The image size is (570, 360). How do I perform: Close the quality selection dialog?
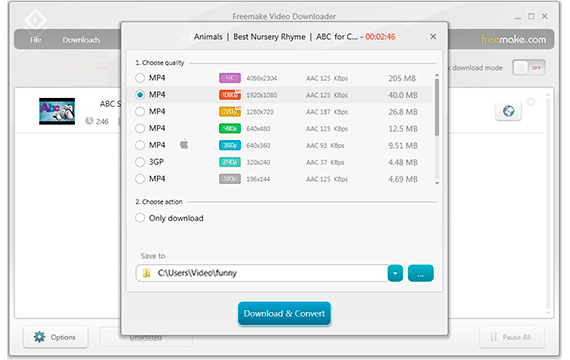click(433, 36)
